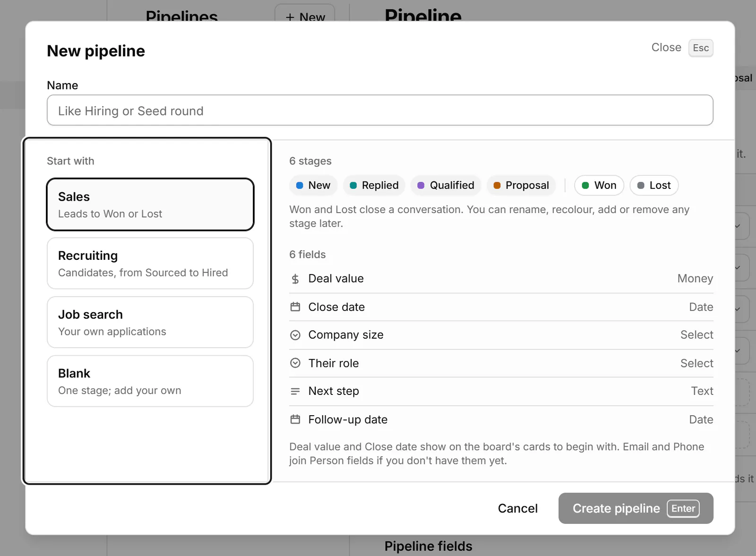756x556 pixels.
Task: Click Create pipeline button
Action: tap(636, 508)
